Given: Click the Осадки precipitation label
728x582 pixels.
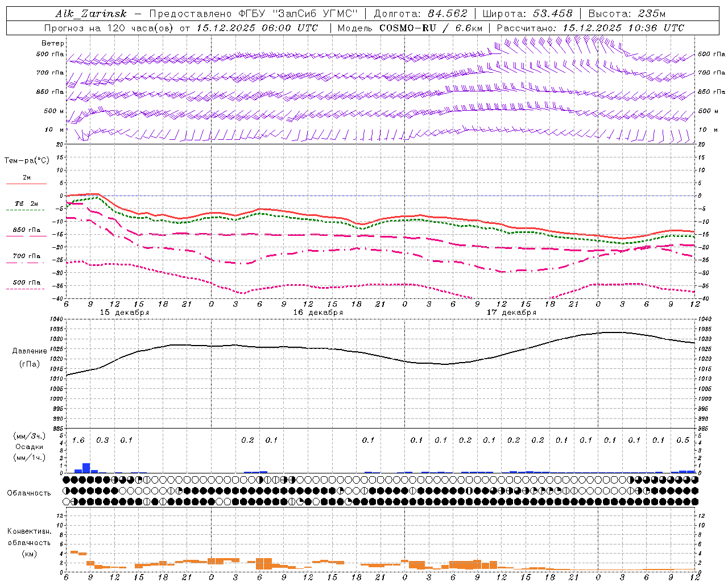Looking at the screenshot, I should tap(29, 447).
